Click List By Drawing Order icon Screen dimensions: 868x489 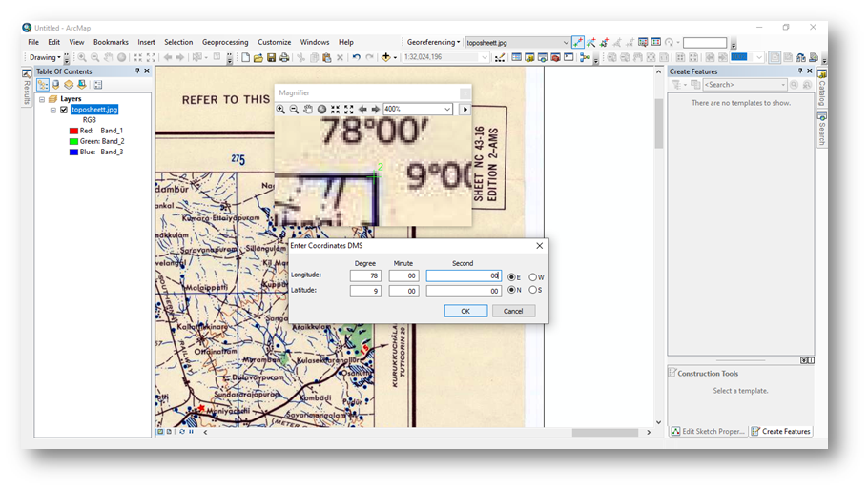43,85
